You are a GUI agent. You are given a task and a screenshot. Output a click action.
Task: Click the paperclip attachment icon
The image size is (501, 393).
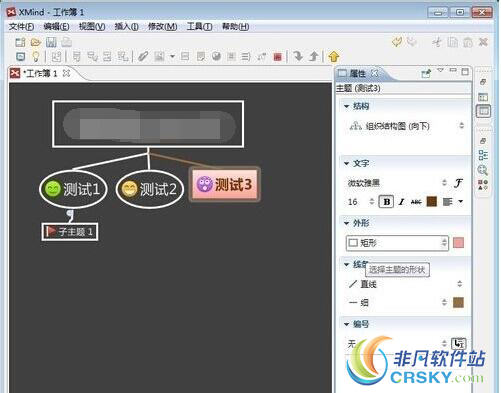[143, 57]
